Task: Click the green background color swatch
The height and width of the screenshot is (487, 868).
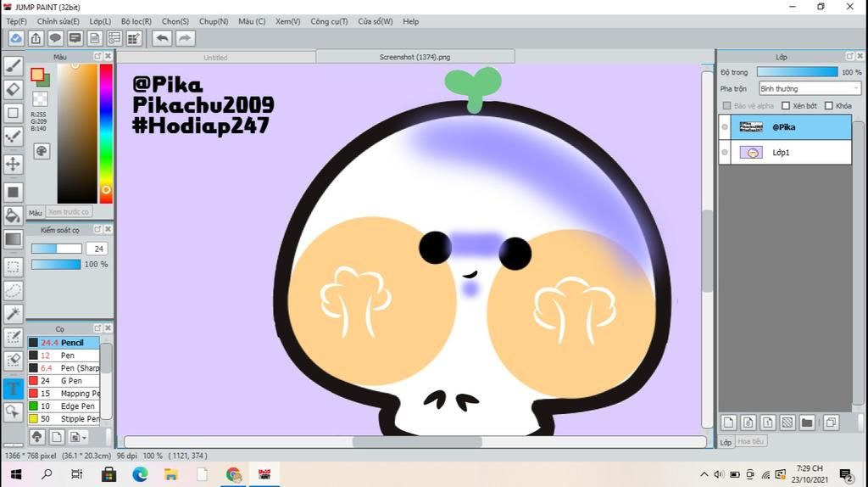Action: click(x=46, y=82)
